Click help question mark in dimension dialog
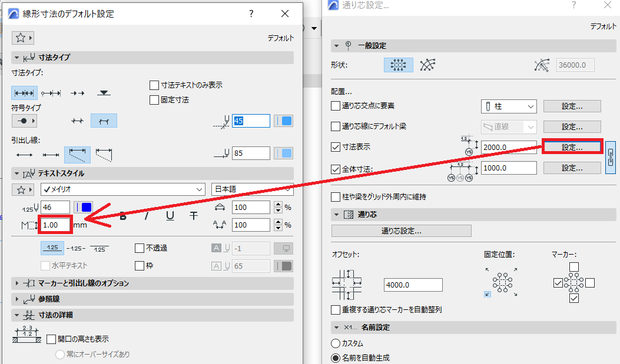Viewport: 620px width, 364px height. click(x=251, y=14)
